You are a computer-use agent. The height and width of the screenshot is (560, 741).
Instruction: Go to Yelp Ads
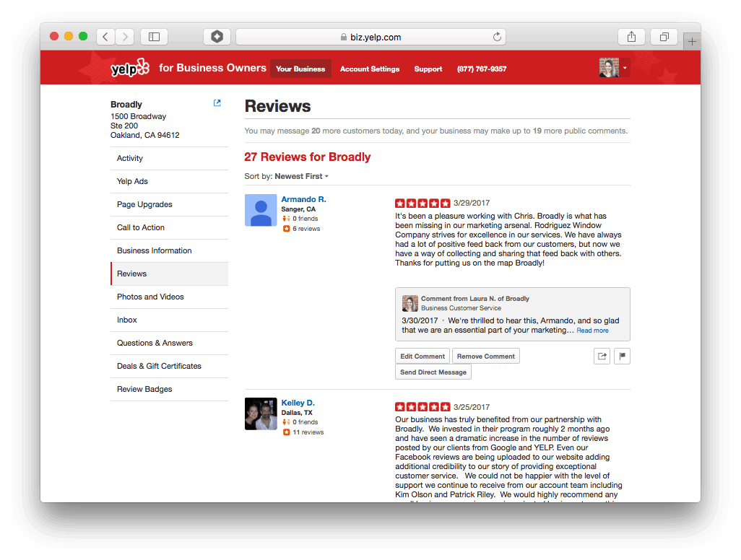[169, 181]
